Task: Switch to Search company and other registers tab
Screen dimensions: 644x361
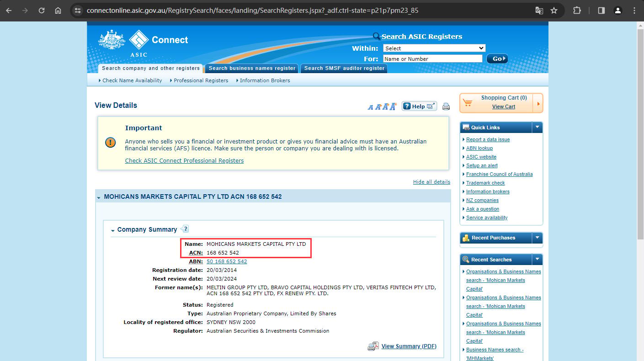Action: click(151, 68)
